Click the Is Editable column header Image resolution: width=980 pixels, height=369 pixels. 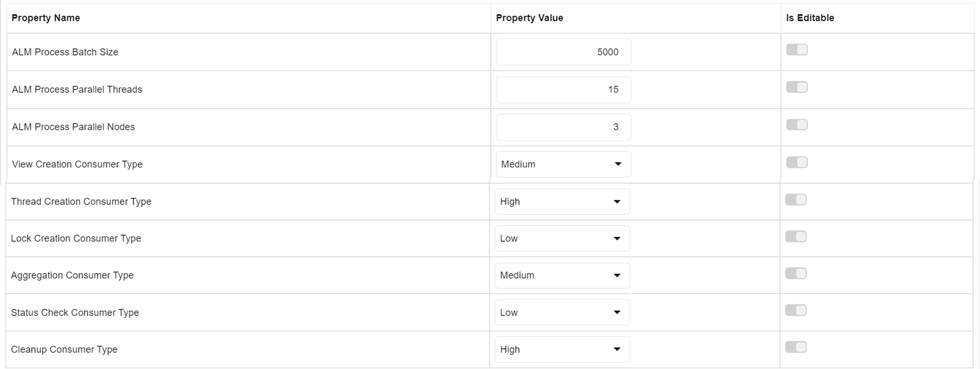click(x=810, y=18)
